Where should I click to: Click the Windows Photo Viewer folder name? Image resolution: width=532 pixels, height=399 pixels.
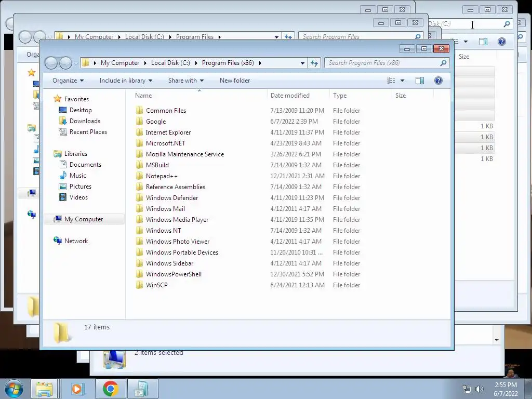tap(178, 241)
